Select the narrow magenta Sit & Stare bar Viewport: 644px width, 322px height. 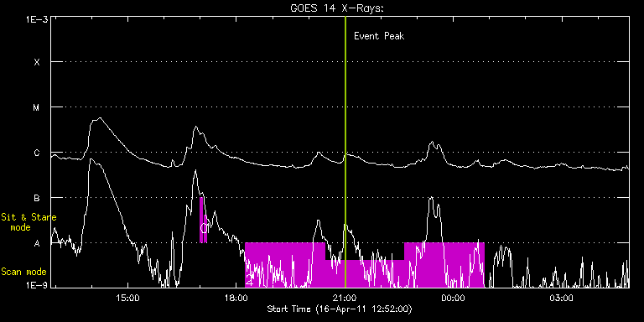coord(203,221)
